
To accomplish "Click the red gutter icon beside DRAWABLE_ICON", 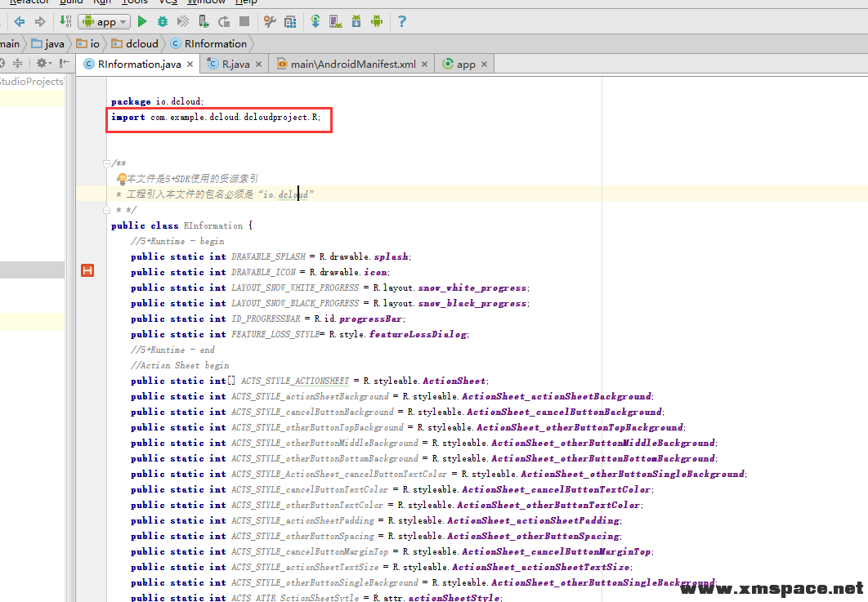I will (87, 270).
